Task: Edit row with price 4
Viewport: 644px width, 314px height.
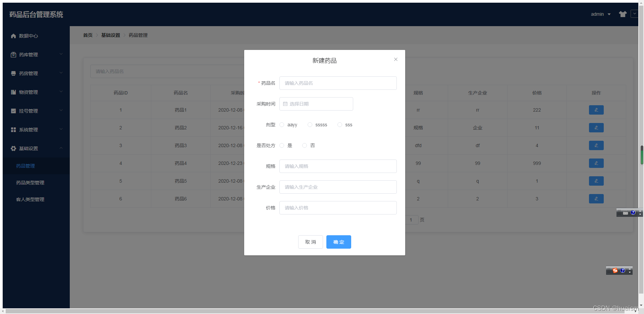Action: [596, 145]
